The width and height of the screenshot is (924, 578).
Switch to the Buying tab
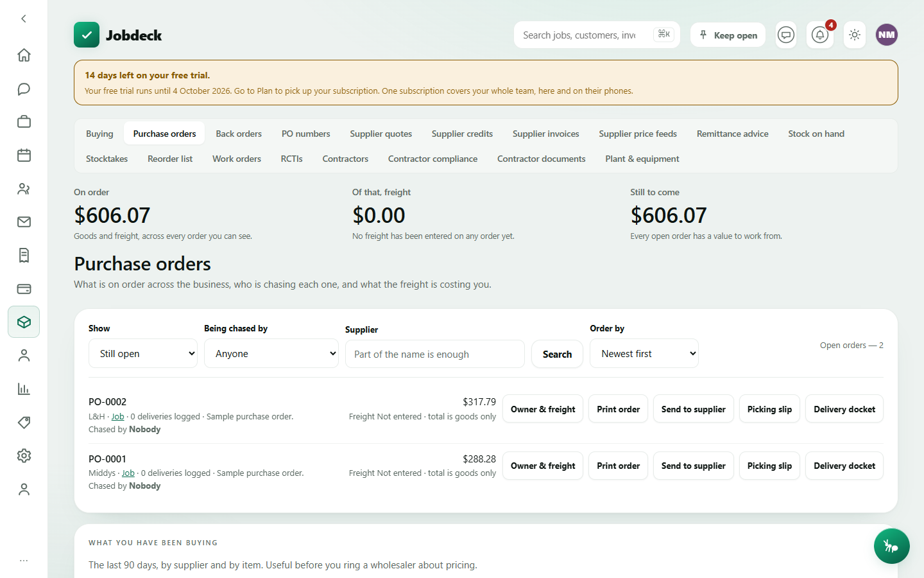point(99,134)
